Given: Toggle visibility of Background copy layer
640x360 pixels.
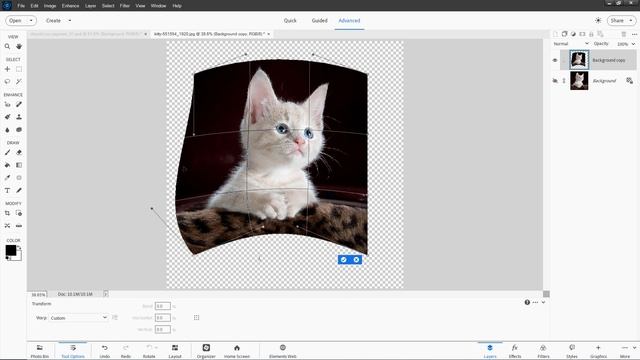Looking at the screenshot, I should (555, 60).
